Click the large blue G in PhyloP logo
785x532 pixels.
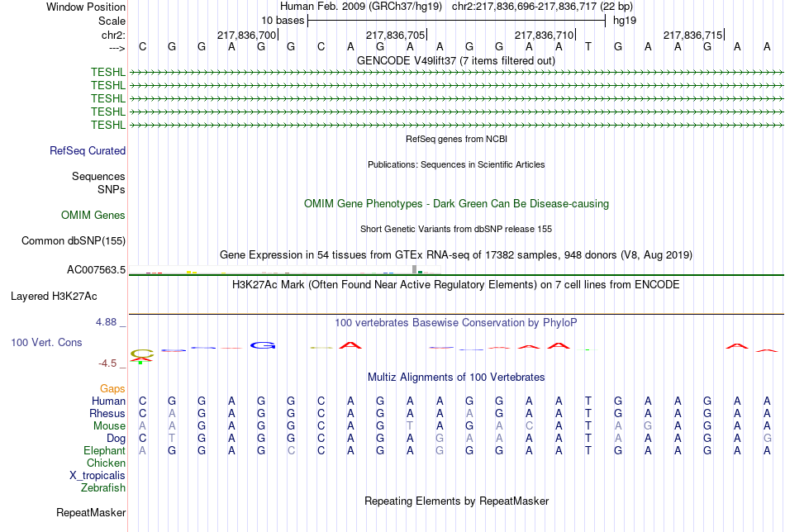tap(263, 345)
